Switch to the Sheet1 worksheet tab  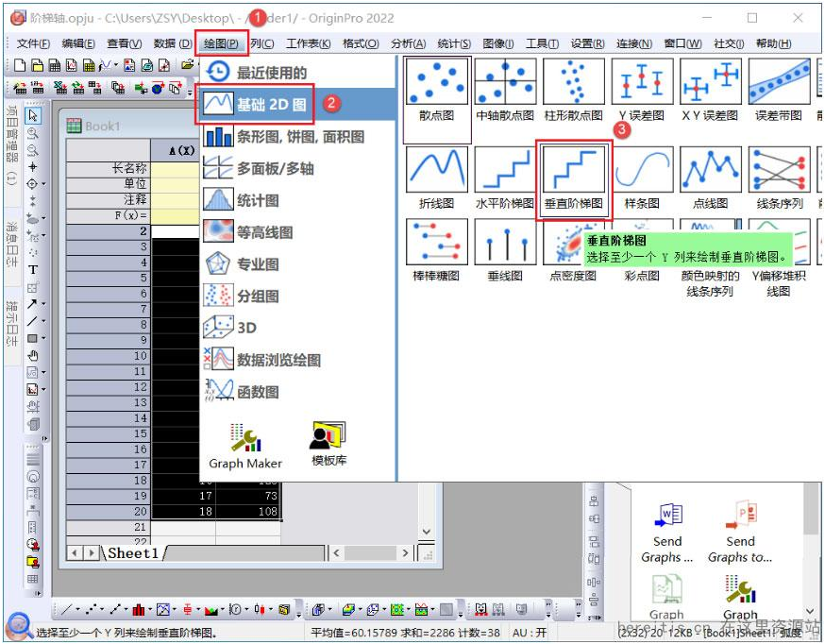click(133, 553)
